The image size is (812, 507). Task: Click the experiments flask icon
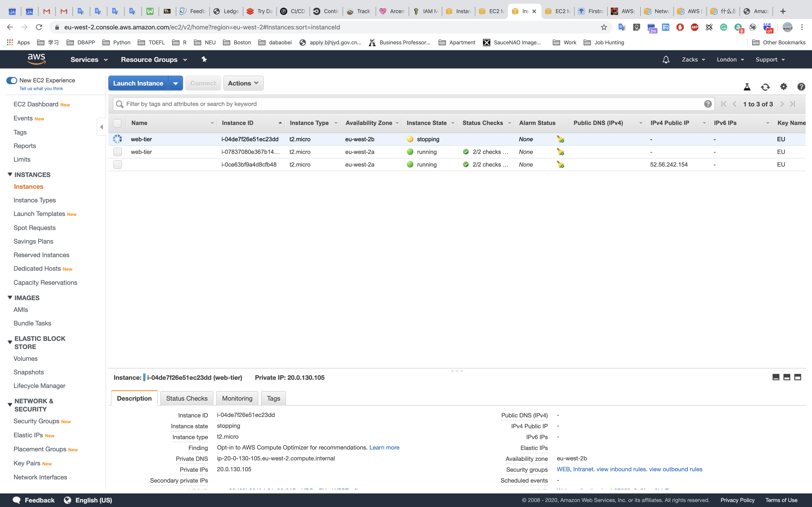[747, 87]
